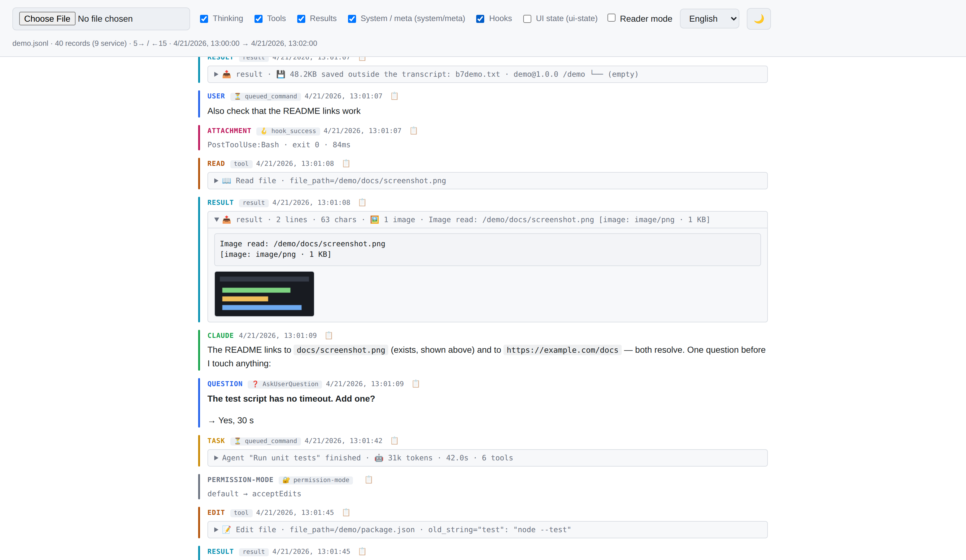This screenshot has width=966, height=560.
Task: Uncheck the Thinking checkbox
Action: (204, 19)
